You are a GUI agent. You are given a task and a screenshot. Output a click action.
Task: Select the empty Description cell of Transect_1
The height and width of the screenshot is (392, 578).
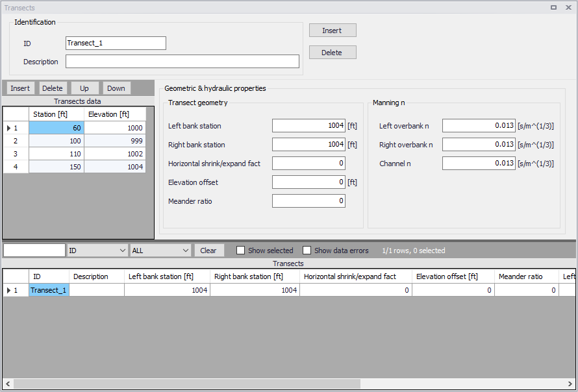point(97,290)
